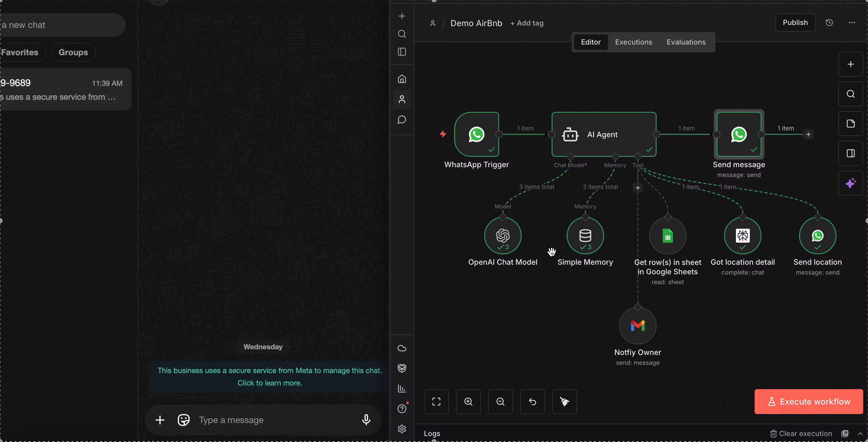The image size is (868, 442).
Task: Open node search on the canvas panel
Action: [x=850, y=94]
